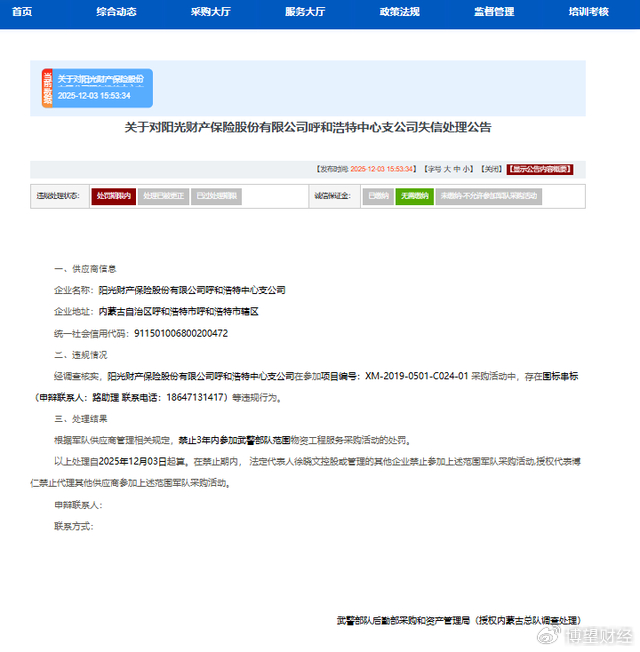Select the gray 处理已被更正 status tag
This screenshot has height=652, width=640.
[x=163, y=196]
